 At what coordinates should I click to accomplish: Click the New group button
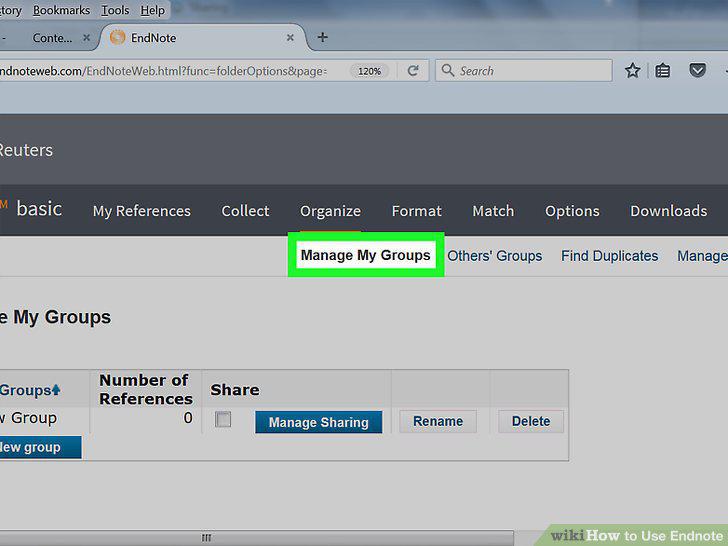(40, 447)
